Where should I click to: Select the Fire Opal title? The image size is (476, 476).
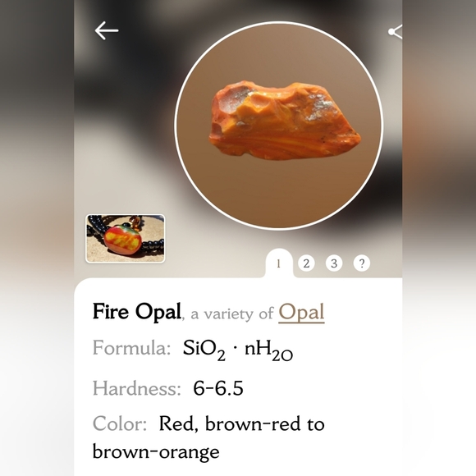(136, 312)
